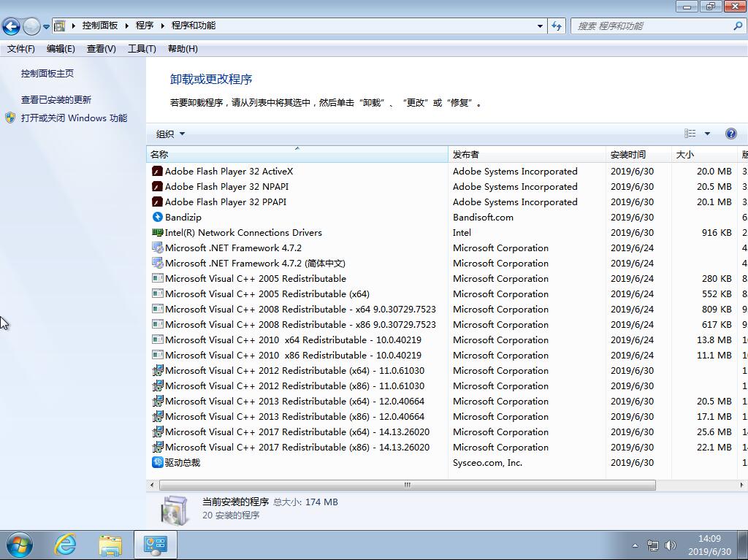Select Visual C++ 2005 Redistributable icon
This screenshot has width=748, height=560.
[x=157, y=278]
